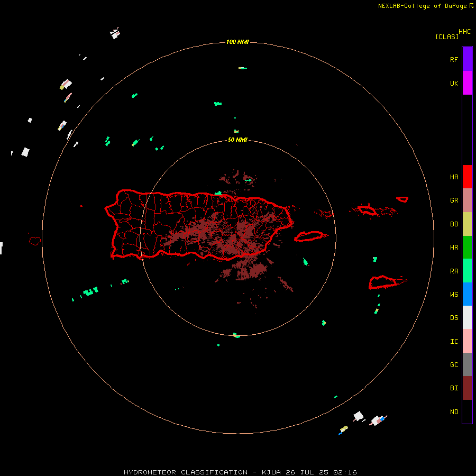Click the ND black legend swatch
This screenshot has height=476, width=476.
tap(467, 411)
